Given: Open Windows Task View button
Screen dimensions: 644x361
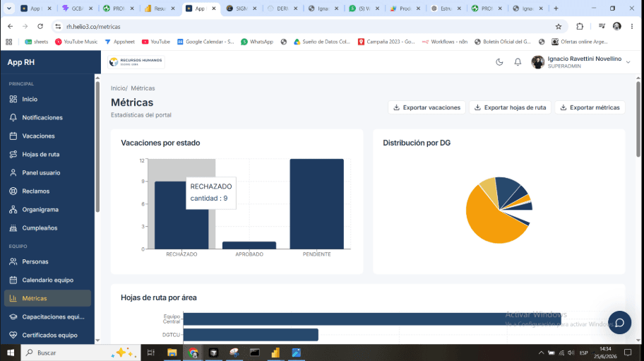Looking at the screenshot, I should click(150, 353).
